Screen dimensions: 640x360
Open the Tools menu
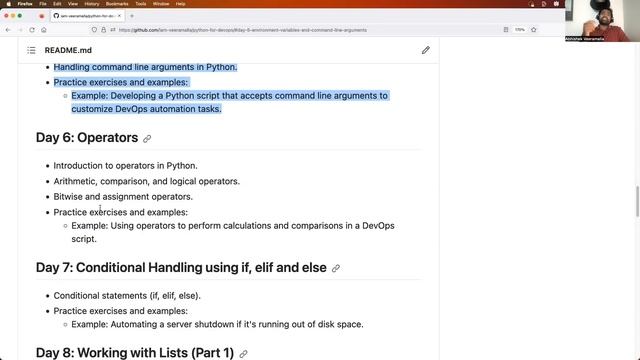(x=141, y=4)
